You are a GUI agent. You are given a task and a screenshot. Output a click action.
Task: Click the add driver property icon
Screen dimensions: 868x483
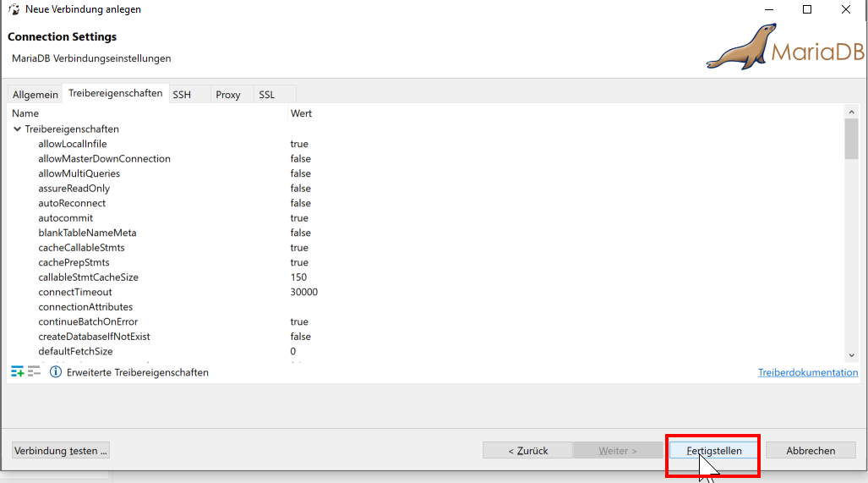click(x=18, y=372)
